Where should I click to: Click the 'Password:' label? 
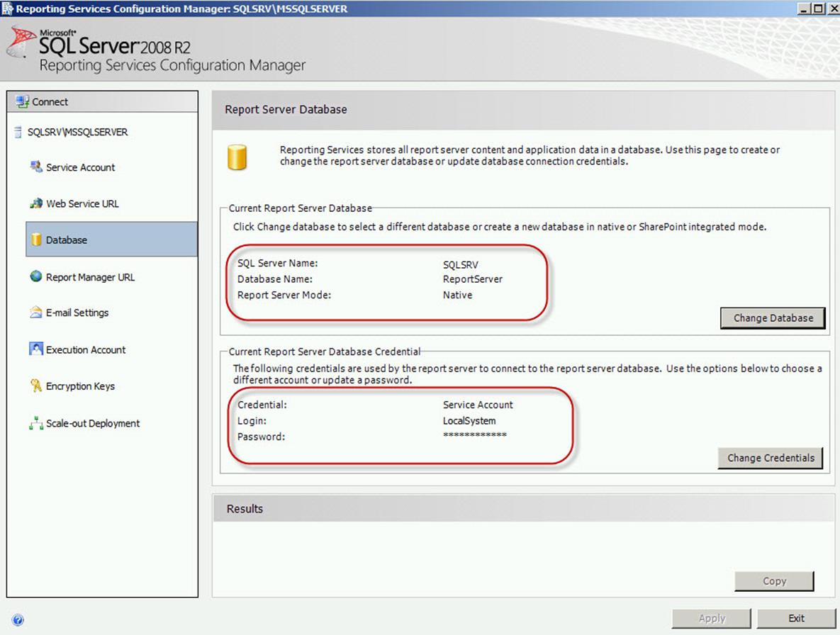pos(261,437)
